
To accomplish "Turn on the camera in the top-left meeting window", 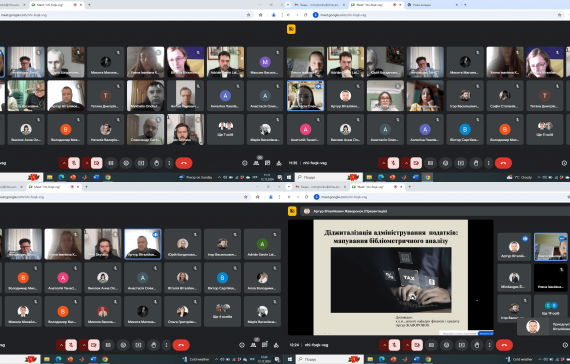I will [96, 163].
